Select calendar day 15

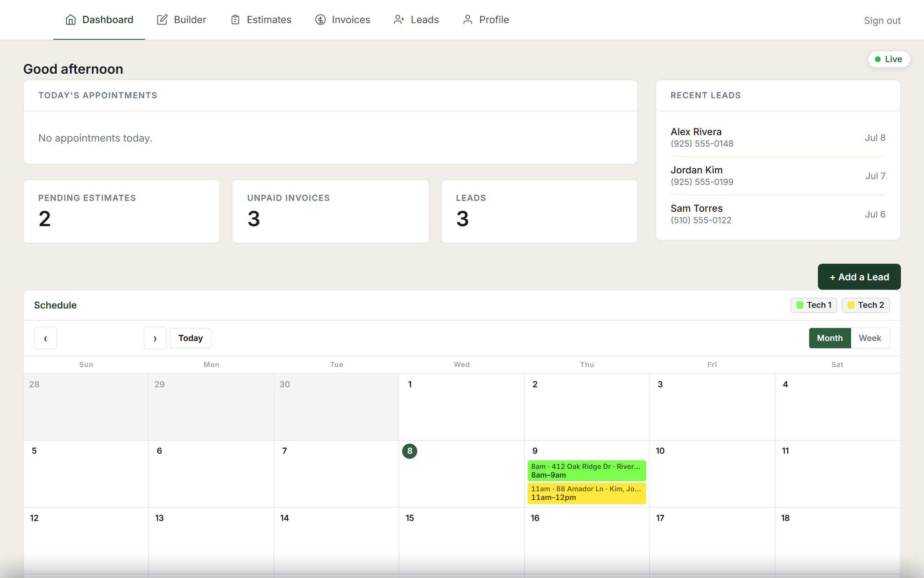point(410,518)
